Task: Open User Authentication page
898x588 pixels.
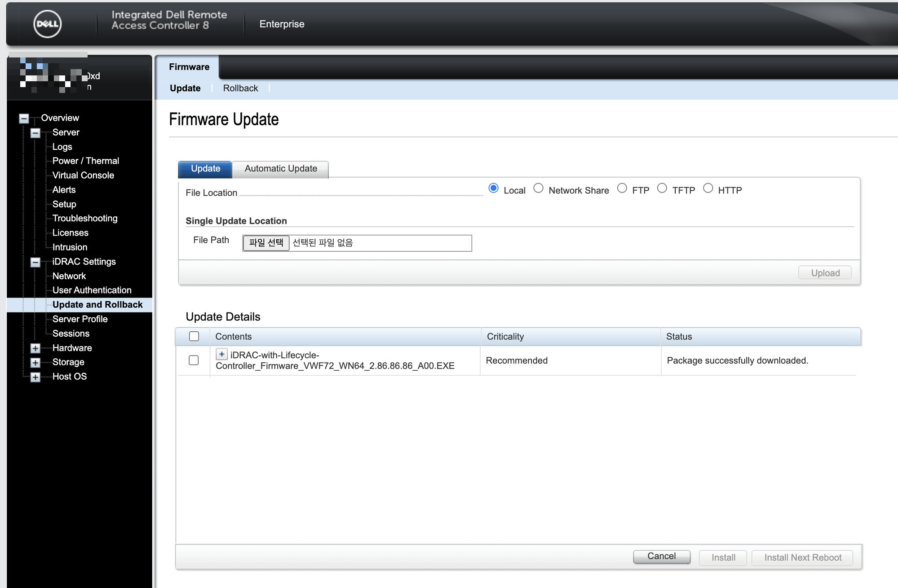Action: [x=92, y=290]
